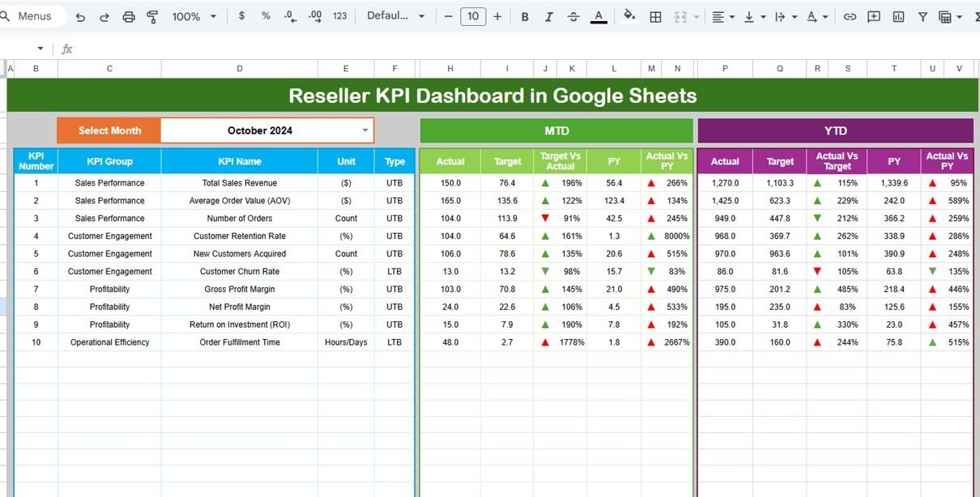Open the 123 number format menu
This screenshot has width=980, height=497.
pos(340,16)
